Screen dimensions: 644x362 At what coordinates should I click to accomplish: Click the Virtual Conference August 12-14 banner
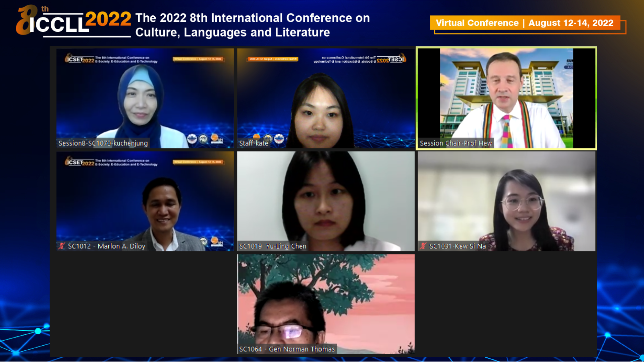coord(525,23)
